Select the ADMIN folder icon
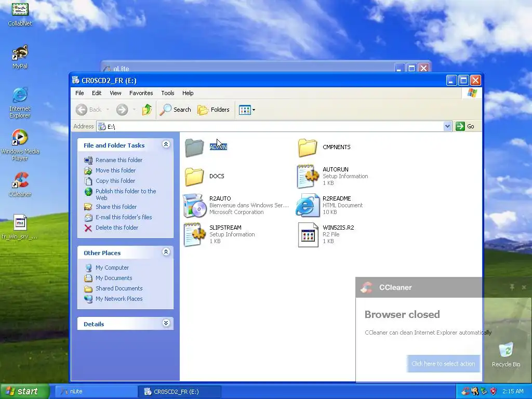Viewport: 532px width, 399px height. (x=194, y=148)
